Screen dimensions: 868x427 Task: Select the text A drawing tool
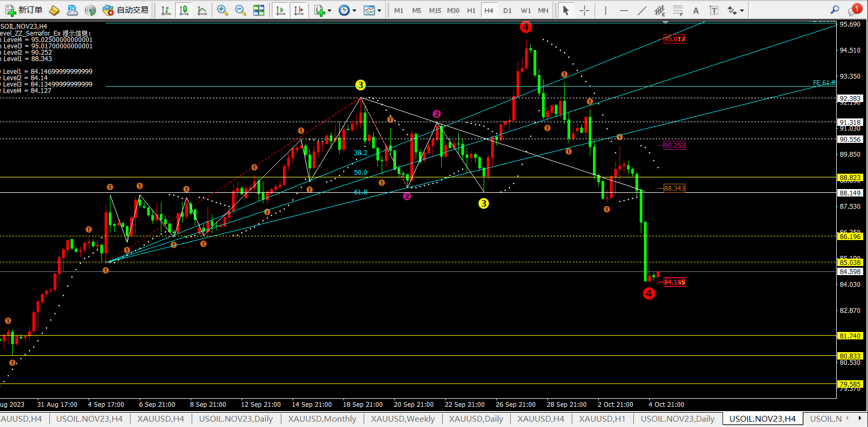(696, 10)
